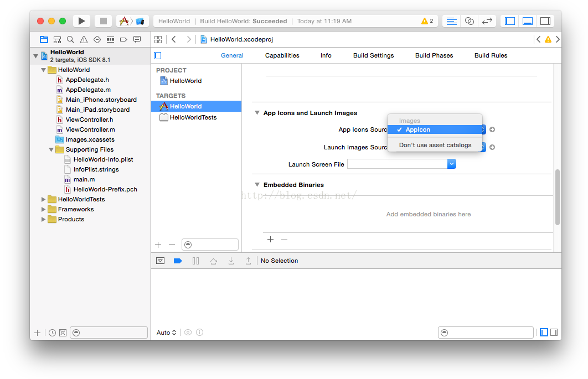Toggle the Navigator panel visibility

click(x=510, y=21)
